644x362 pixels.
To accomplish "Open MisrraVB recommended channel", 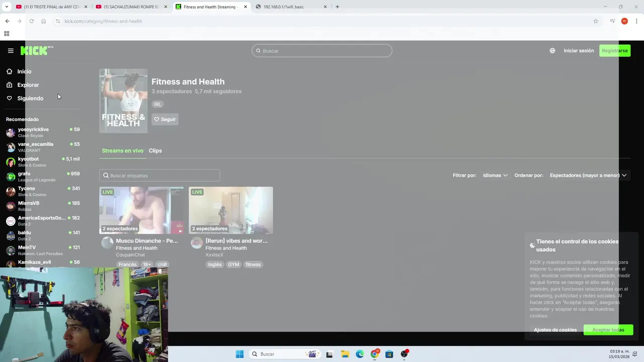I will pyautogui.click(x=43, y=206).
